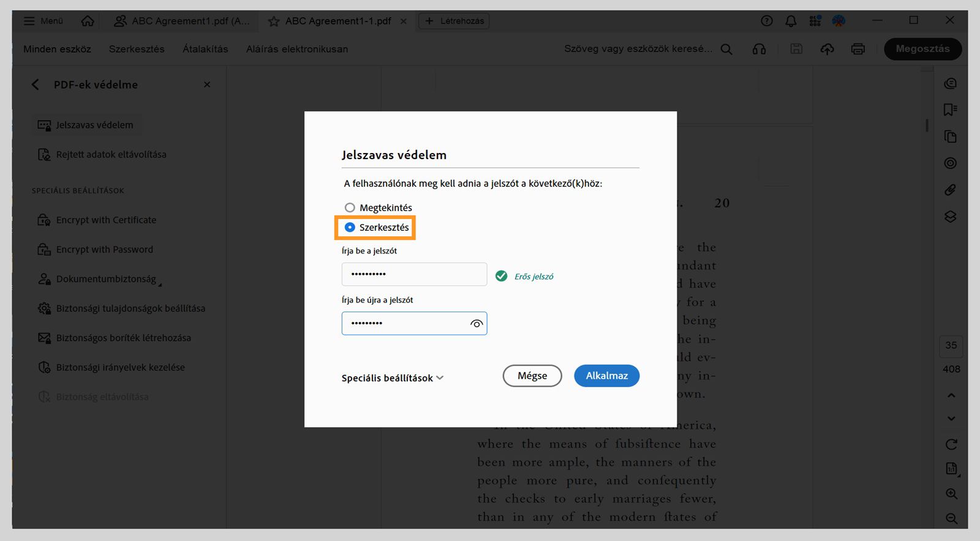Open the apps grid icon
Viewport: 980px width, 541px height.
(815, 21)
